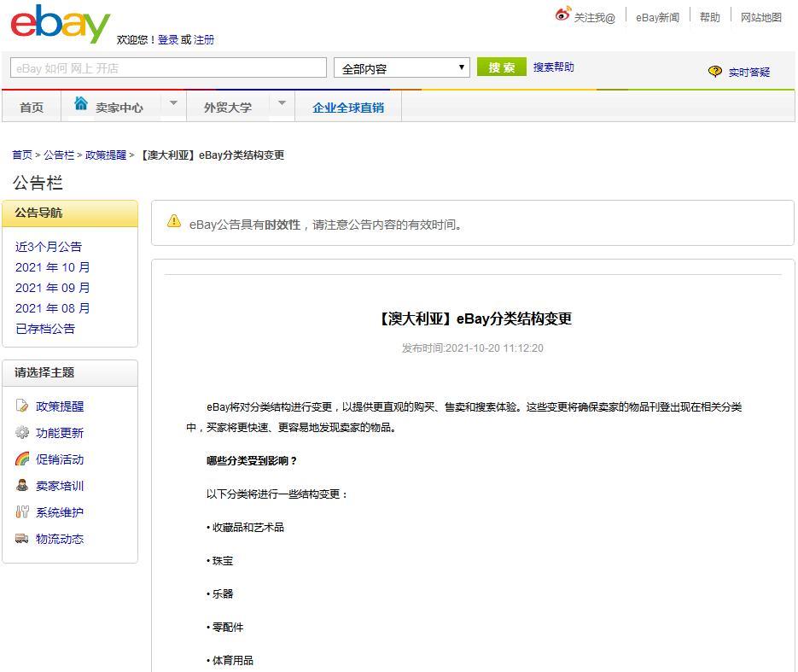This screenshot has height=672, width=798.
Task: Click the 注册 link
Action: pos(204,40)
